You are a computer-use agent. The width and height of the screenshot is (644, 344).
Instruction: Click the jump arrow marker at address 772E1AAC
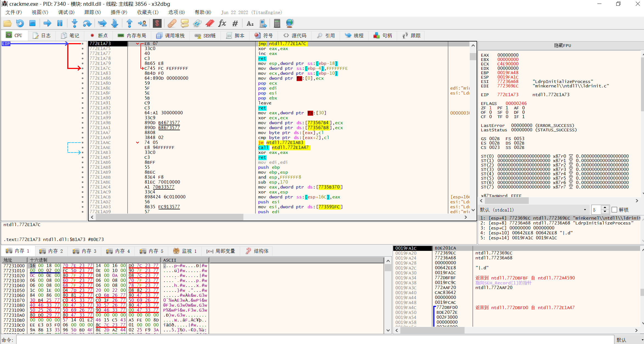pyautogui.click(x=137, y=142)
